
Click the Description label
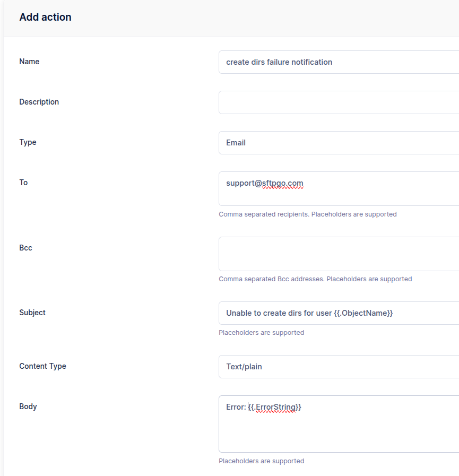(x=39, y=102)
